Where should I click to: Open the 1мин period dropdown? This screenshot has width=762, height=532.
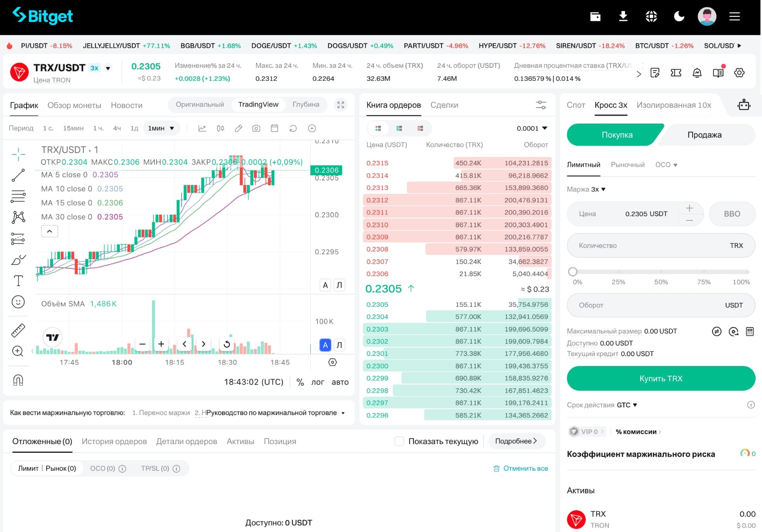161,128
